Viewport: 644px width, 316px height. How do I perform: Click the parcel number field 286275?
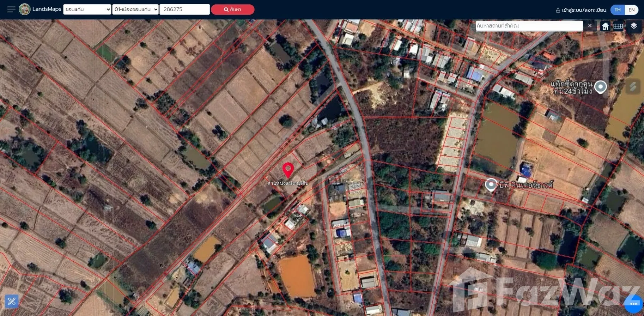tap(184, 10)
